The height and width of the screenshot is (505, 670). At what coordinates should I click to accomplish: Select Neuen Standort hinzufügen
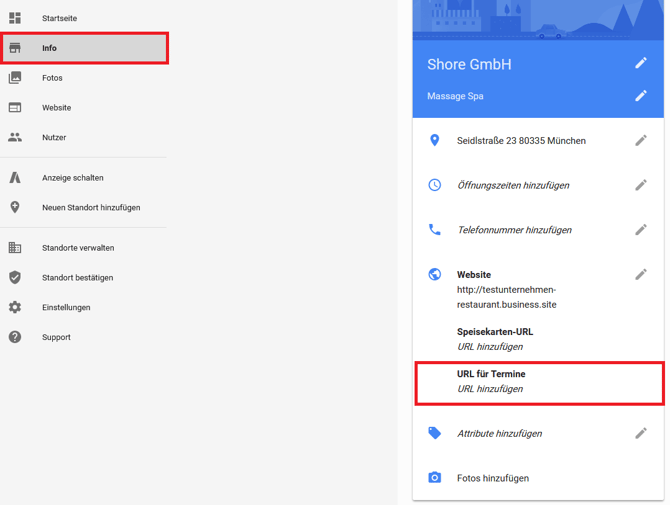coord(91,207)
